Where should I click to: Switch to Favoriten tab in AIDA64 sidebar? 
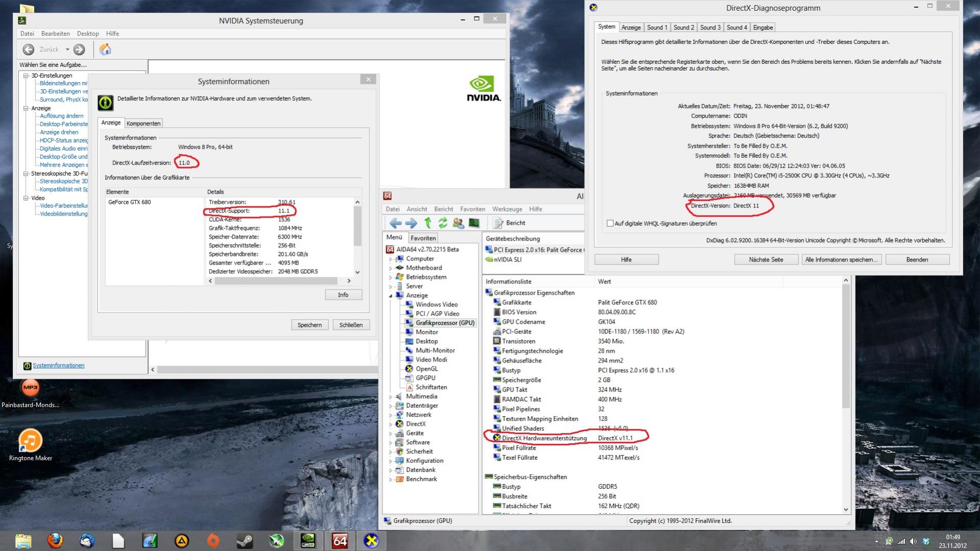click(423, 238)
